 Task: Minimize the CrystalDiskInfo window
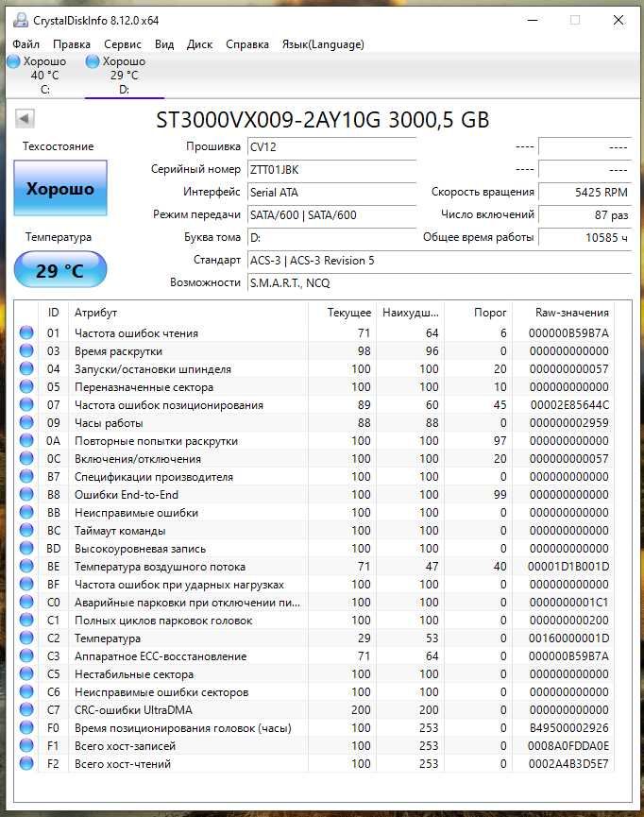(x=533, y=21)
